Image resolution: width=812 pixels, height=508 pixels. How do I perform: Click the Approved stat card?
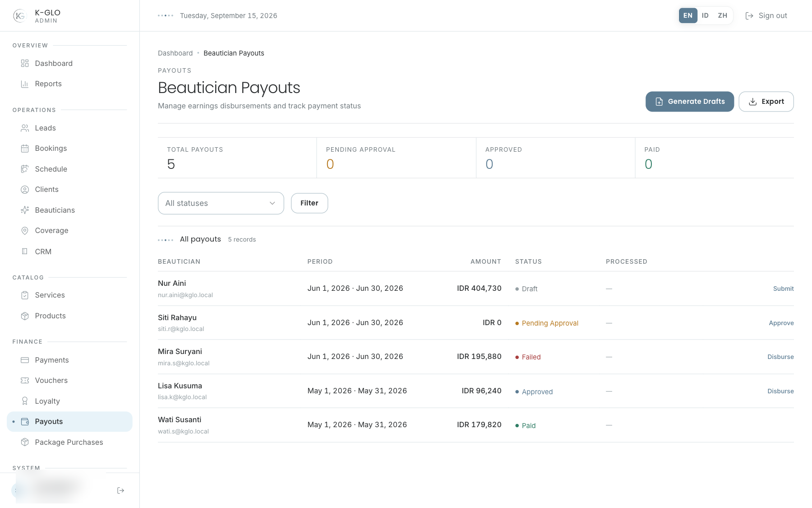point(556,158)
